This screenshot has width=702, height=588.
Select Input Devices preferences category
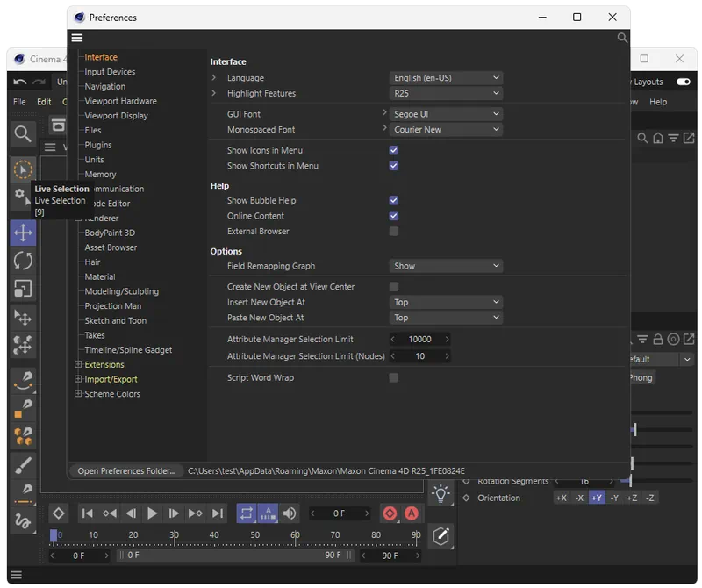tap(110, 72)
